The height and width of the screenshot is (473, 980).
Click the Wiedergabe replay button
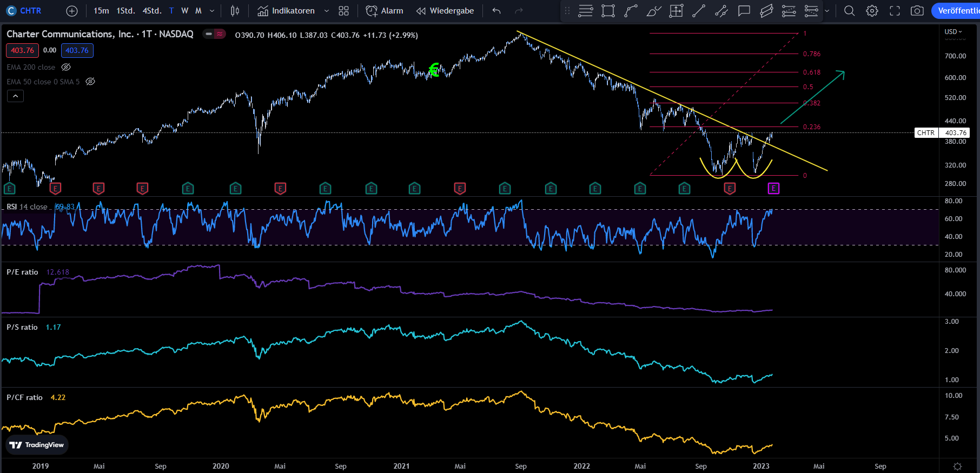[x=445, y=11]
